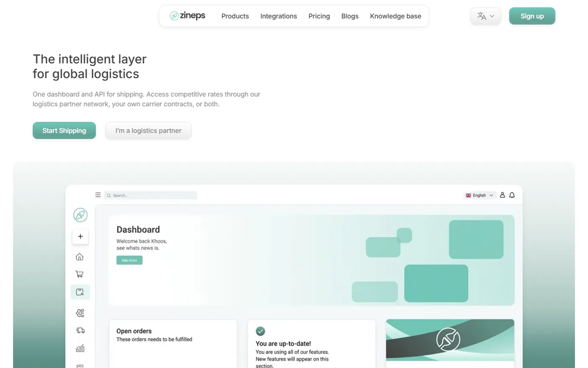Open the hamburger menu in the dashboard
The height and width of the screenshot is (368, 588).
coord(98,195)
